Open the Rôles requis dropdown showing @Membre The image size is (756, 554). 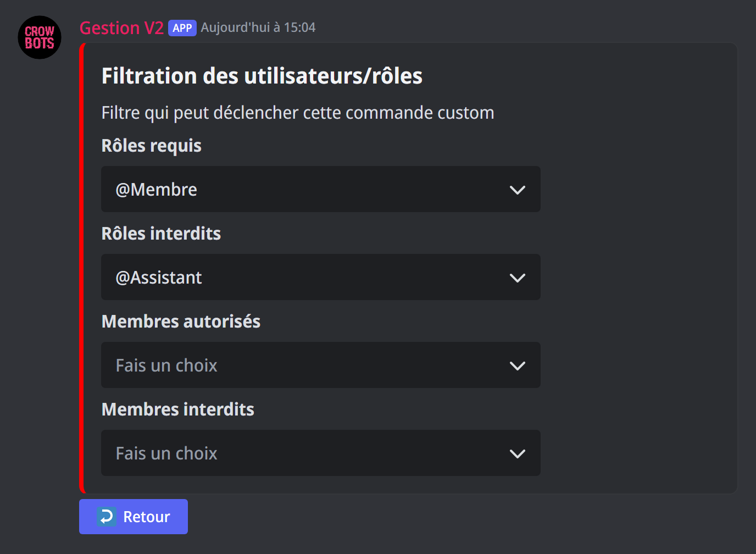321,189
